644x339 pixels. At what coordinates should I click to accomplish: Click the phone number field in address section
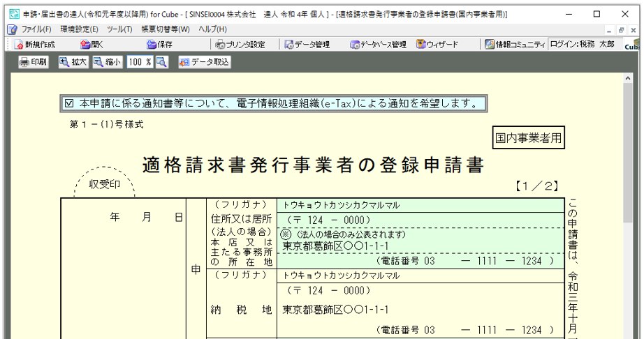(420, 261)
